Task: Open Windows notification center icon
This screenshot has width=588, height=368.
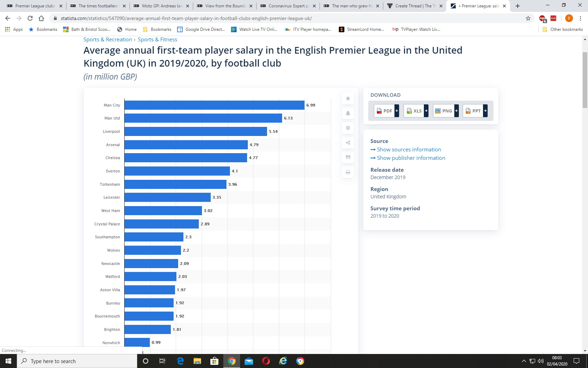Action: tap(576, 361)
